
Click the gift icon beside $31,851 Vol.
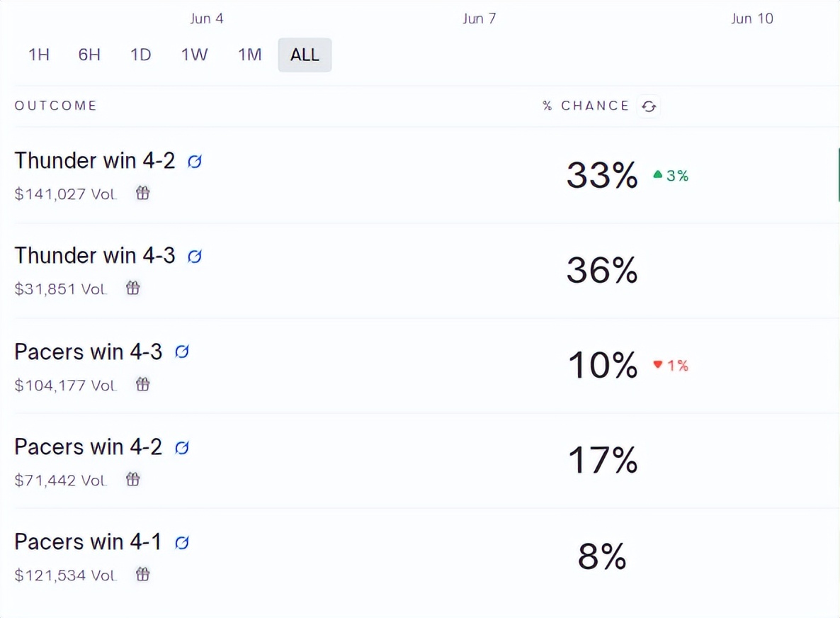point(133,288)
